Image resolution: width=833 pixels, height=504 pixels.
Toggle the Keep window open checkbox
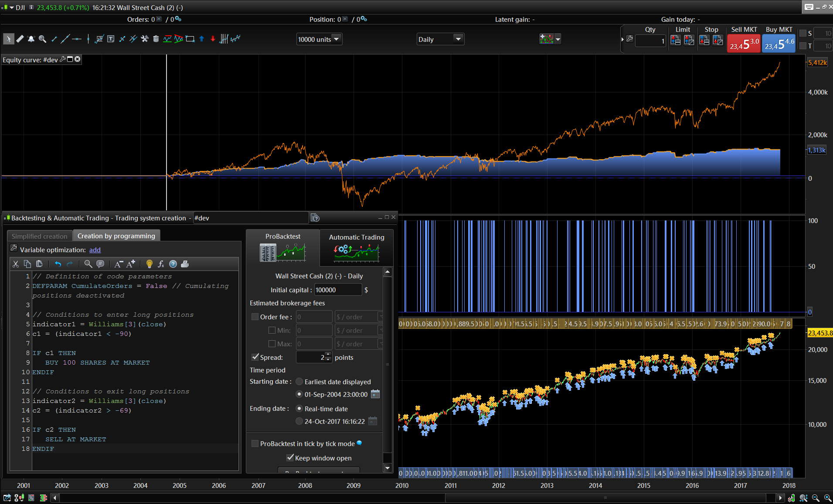point(290,458)
